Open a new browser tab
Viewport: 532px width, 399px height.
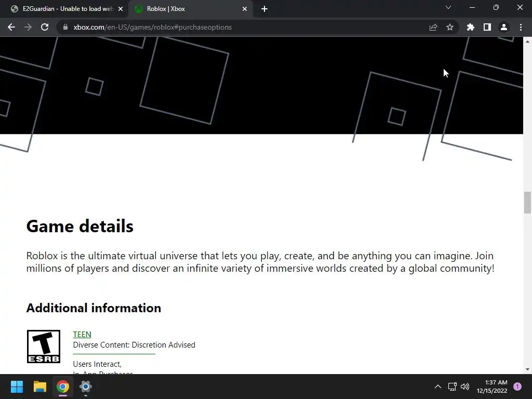coord(264,9)
